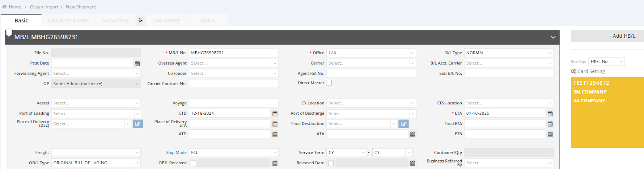Viewport: 644px width, 169px height.
Task: Open the ATA calendar picker
Action: point(413,134)
